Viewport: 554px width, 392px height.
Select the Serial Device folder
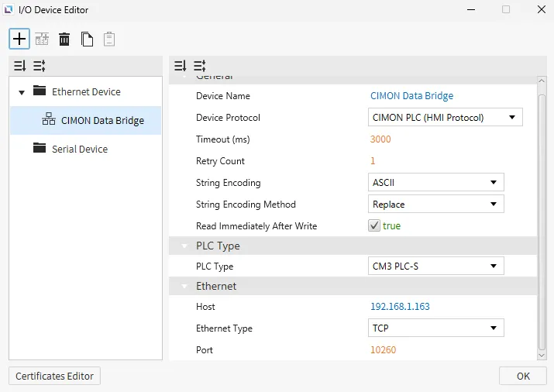pos(79,149)
